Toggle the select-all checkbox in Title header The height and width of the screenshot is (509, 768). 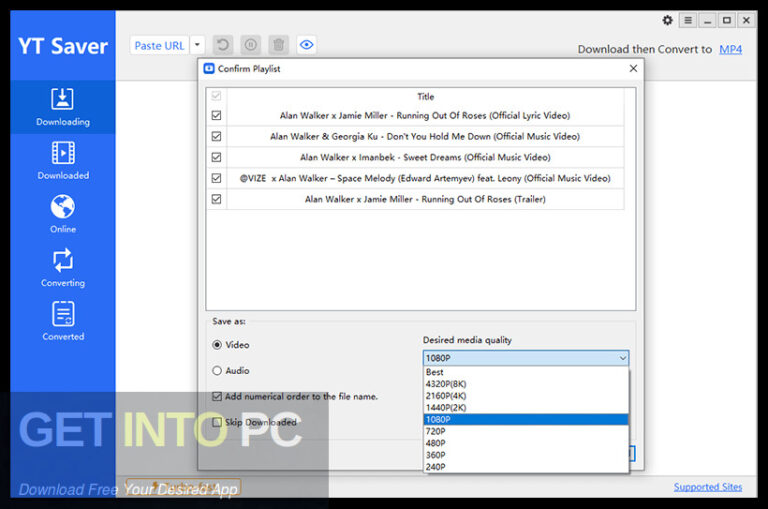(216, 96)
